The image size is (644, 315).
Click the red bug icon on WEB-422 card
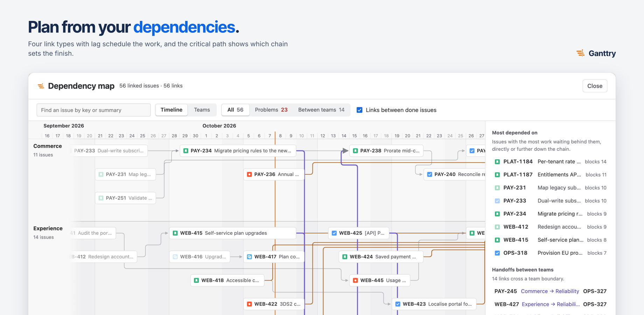tap(249, 304)
